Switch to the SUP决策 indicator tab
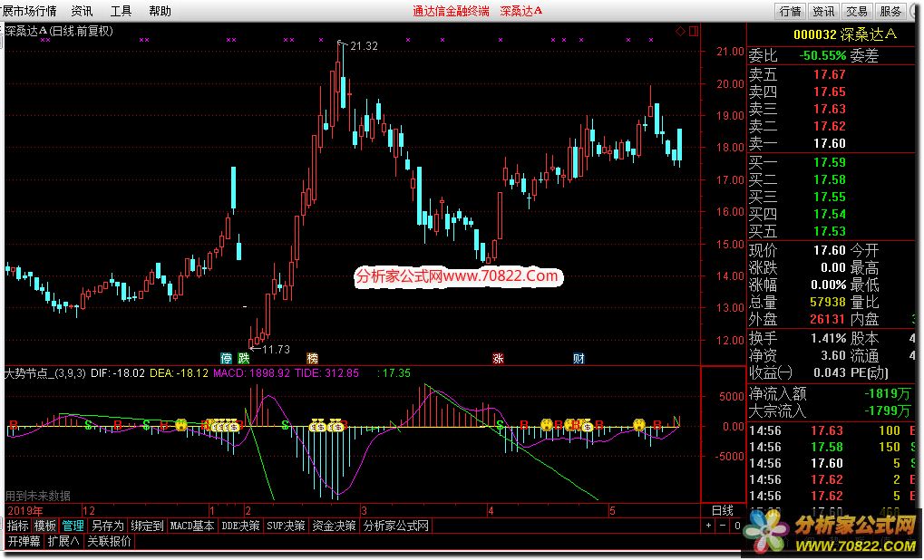This screenshot has width=924, height=560. click(x=286, y=526)
